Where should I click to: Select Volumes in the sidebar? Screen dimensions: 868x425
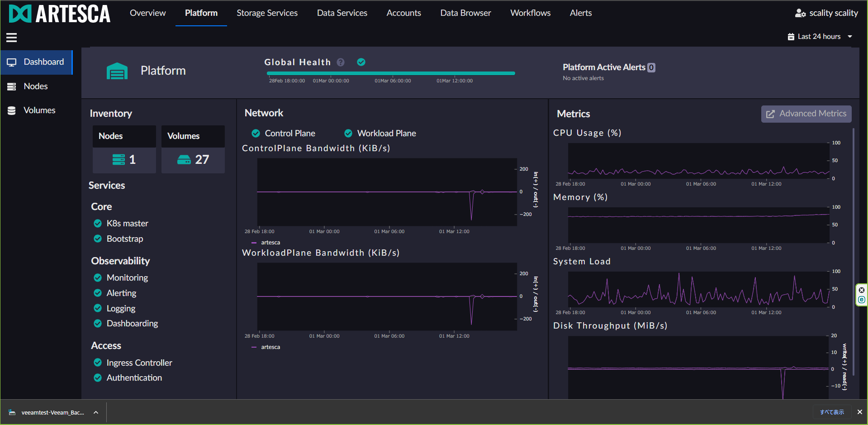tap(37, 110)
